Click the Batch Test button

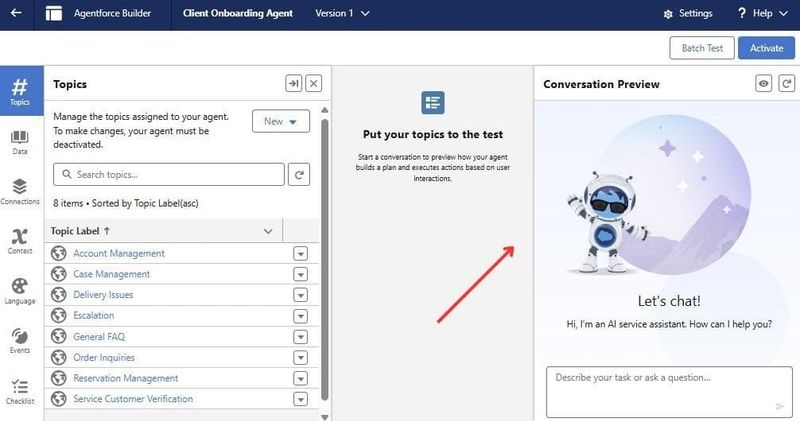tap(702, 48)
